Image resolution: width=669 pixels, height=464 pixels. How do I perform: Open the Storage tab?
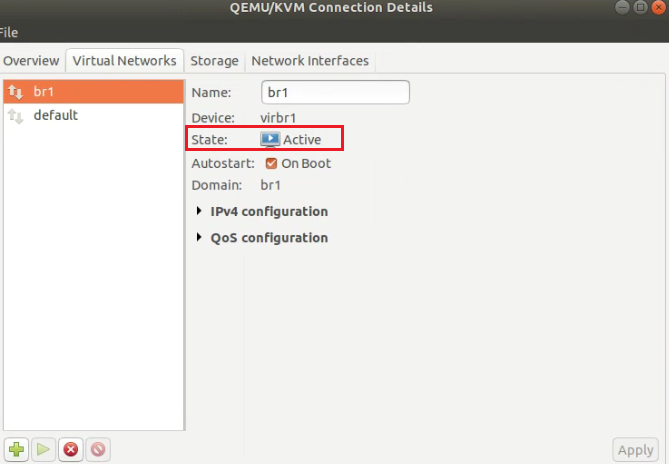[214, 61]
